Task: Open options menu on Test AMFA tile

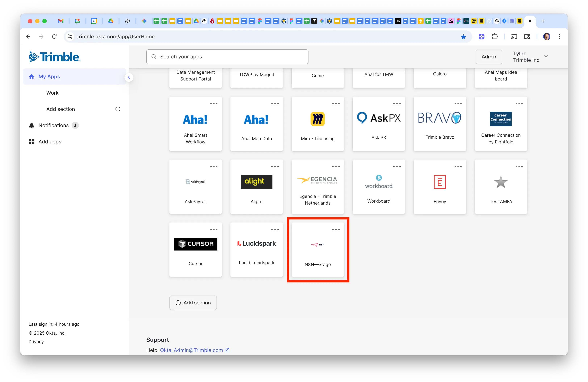Action: pos(519,167)
